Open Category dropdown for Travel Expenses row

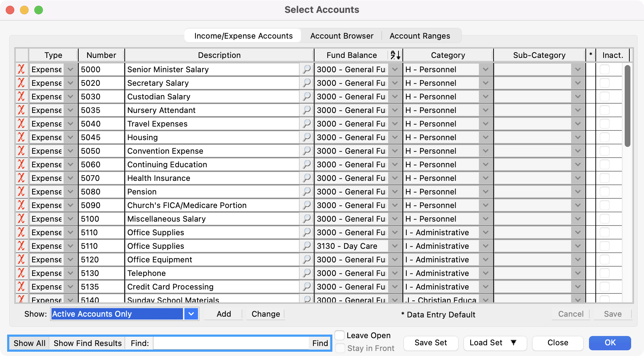click(485, 124)
